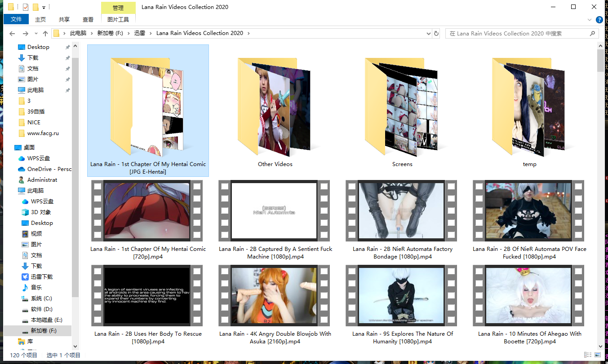Click the file list scrollbar down arrow
This screenshot has width=608, height=364.
tap(600, 346)
